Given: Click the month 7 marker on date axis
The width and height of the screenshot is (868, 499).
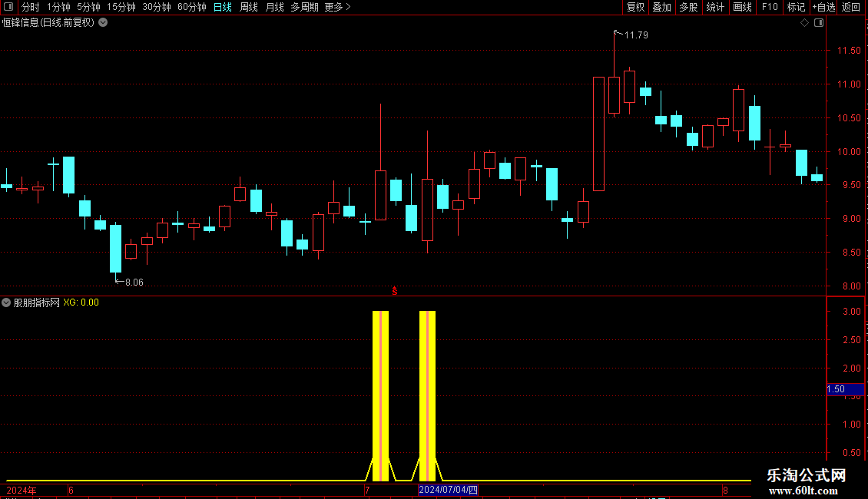Looking at the screenshot, I should (367, 490).
